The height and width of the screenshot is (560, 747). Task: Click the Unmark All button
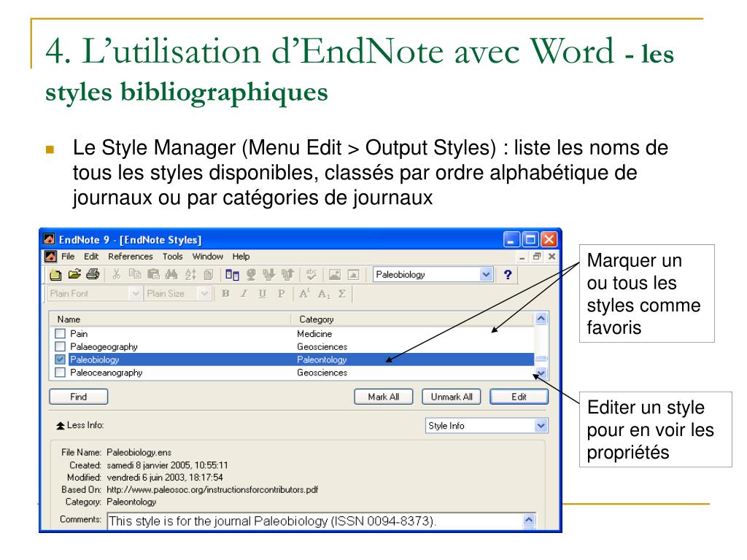pyautogui.click(x=451, y=397)
